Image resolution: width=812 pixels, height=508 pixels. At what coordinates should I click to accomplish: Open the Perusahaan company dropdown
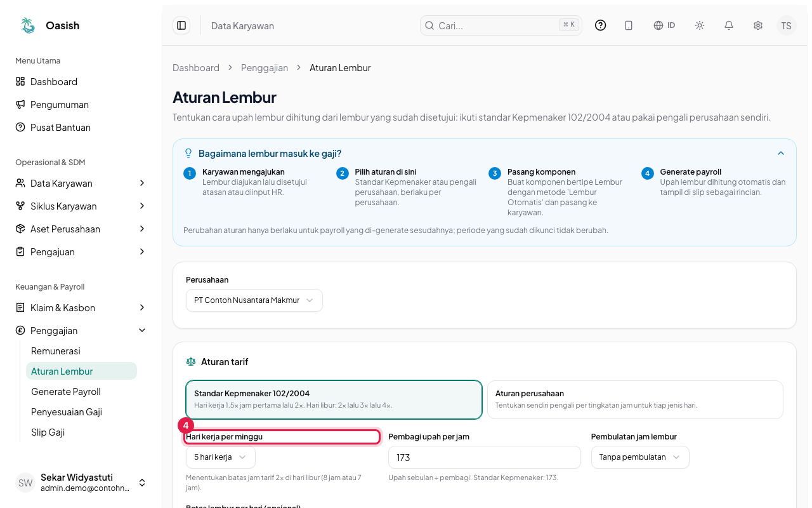point(254,300)
